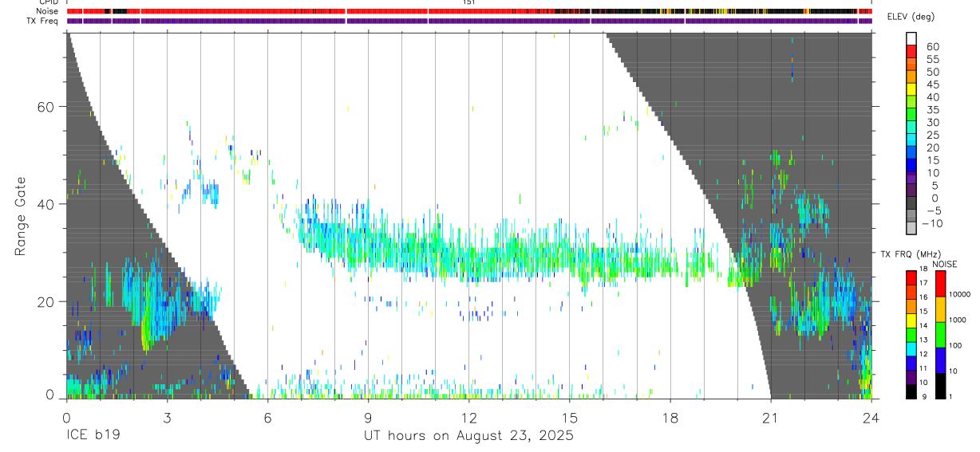Screen dimensions: 980x452
Task: Pick the yellow swatch between 14 and 15 MHz
Action: point(911,320)
